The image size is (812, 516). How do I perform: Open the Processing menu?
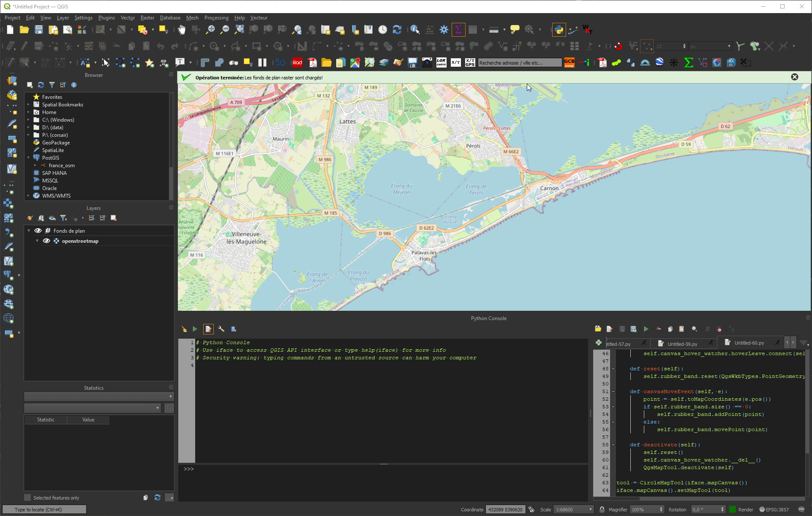click(x=216, y=17)
